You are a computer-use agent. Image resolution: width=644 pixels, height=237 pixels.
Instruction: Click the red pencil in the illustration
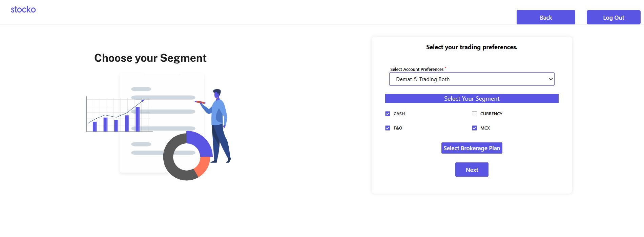coord(200,102)
